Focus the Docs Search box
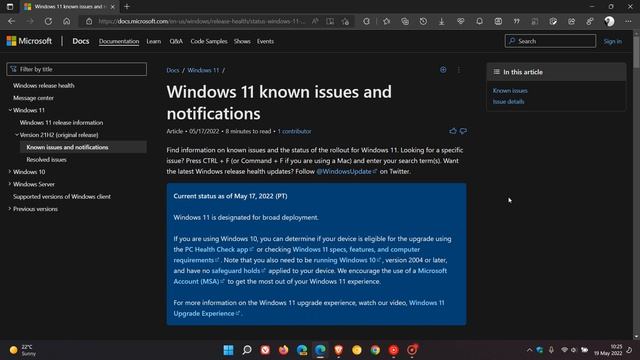The image size is (640, 360). [550, 41]
